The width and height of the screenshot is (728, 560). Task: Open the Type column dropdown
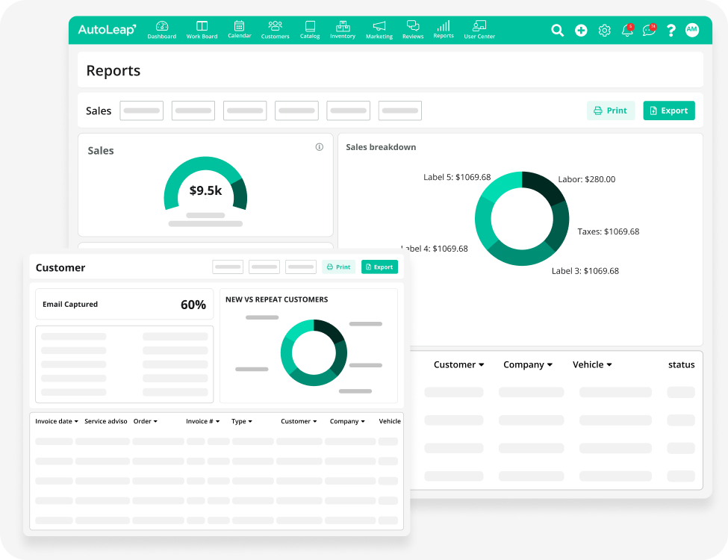(242, 421)
